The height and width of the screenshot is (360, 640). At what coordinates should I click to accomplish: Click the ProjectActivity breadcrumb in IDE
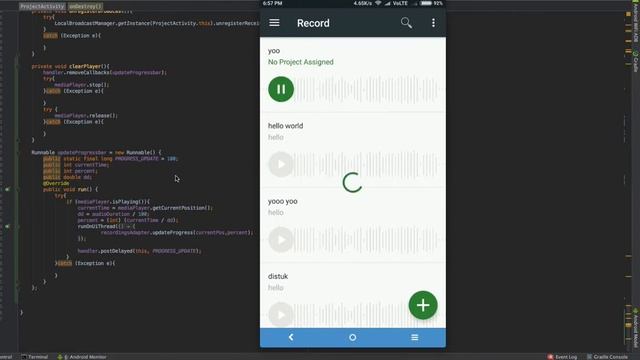pyautogui.click(x=42, y=6)
